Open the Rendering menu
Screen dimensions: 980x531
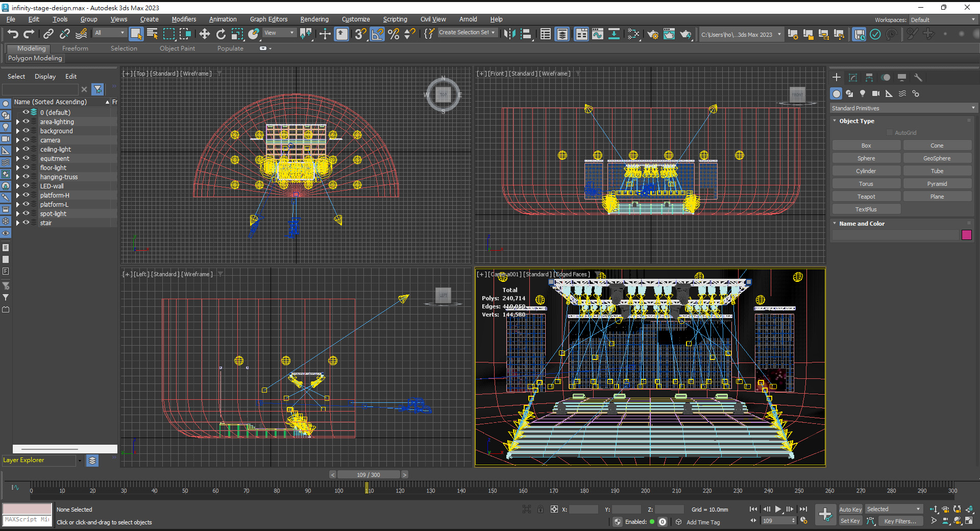pyautogui.click(x=314, y=19)
